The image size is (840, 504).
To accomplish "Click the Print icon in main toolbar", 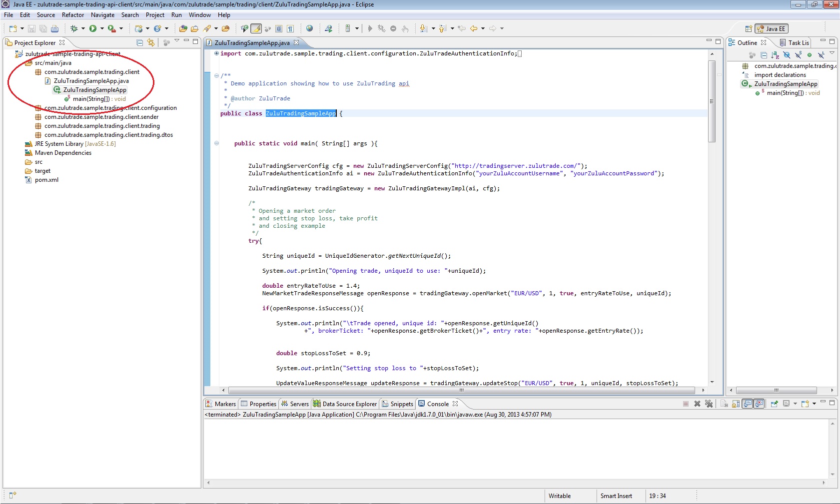I will pos(54,29).
